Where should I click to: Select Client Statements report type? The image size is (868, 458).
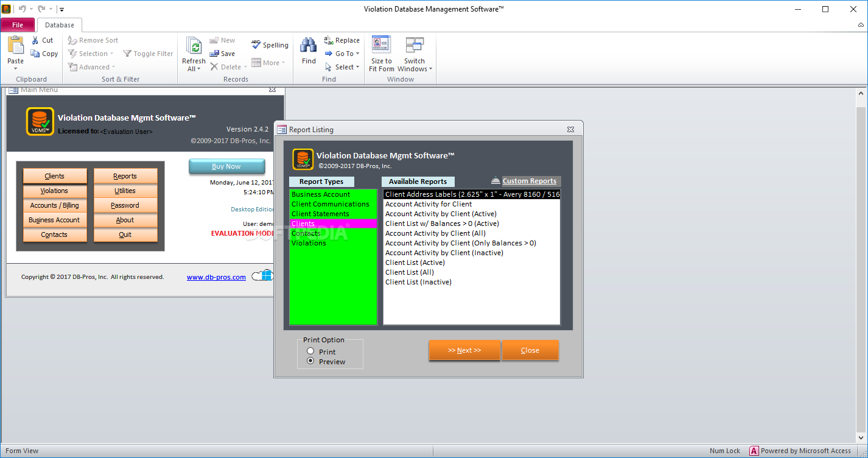pos(333,214)
